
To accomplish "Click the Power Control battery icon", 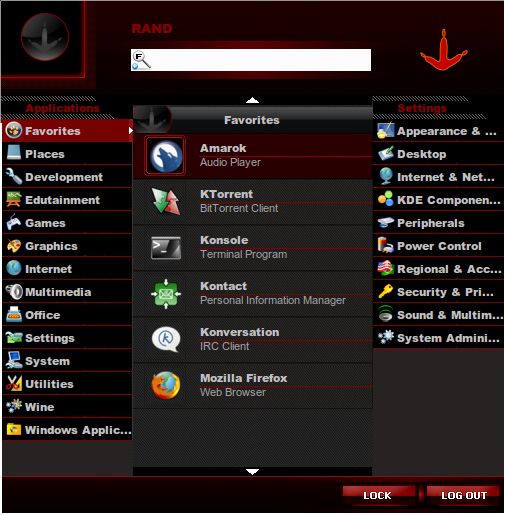I will 386,245.
